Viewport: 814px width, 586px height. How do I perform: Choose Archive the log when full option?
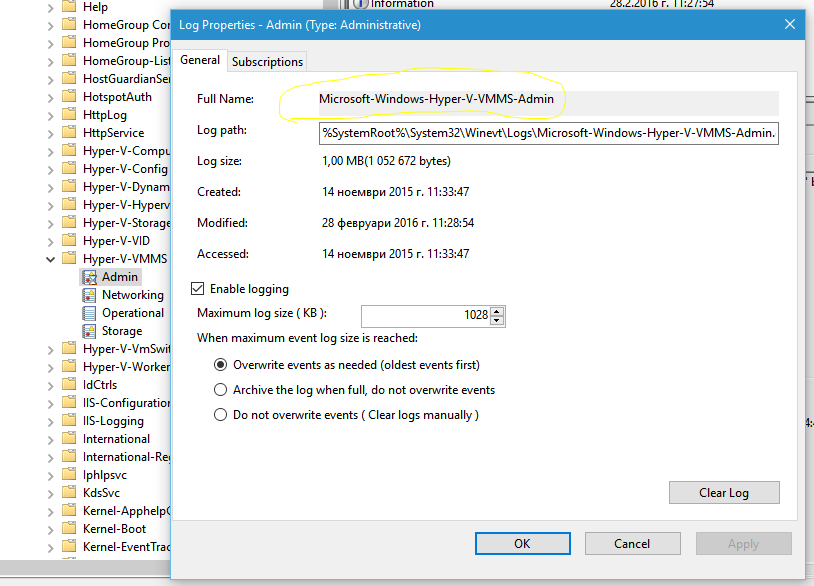tap(221, 390)
